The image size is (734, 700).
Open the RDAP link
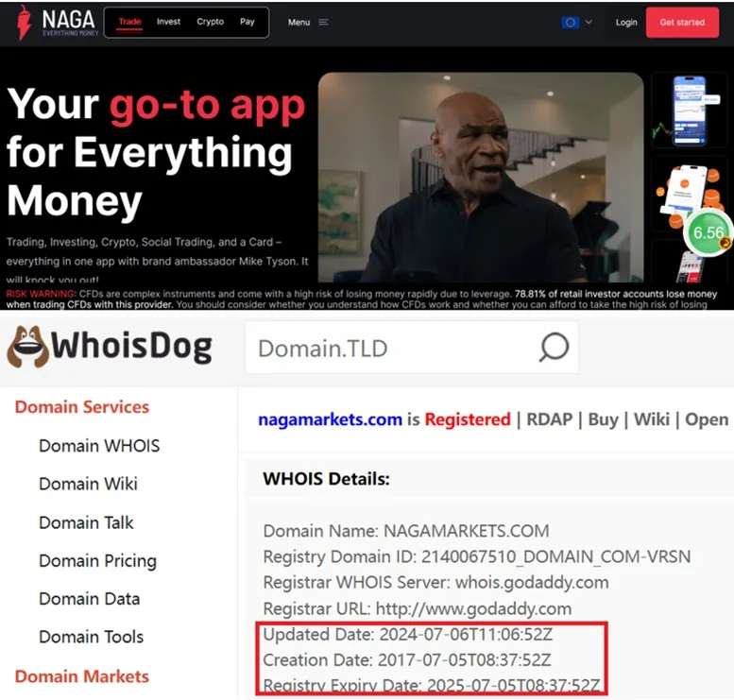(x=549, y=419)
